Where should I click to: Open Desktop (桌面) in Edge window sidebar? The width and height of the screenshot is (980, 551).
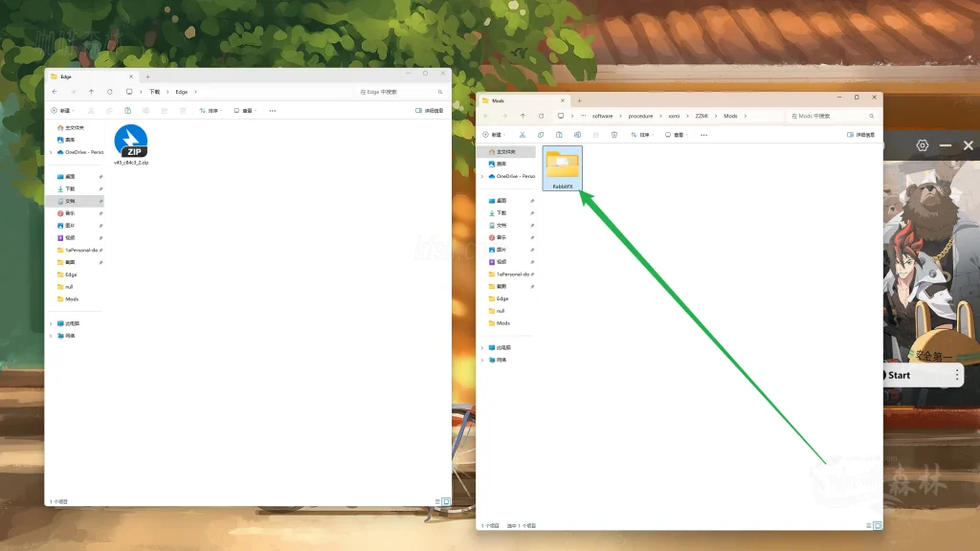click(66, 177)
